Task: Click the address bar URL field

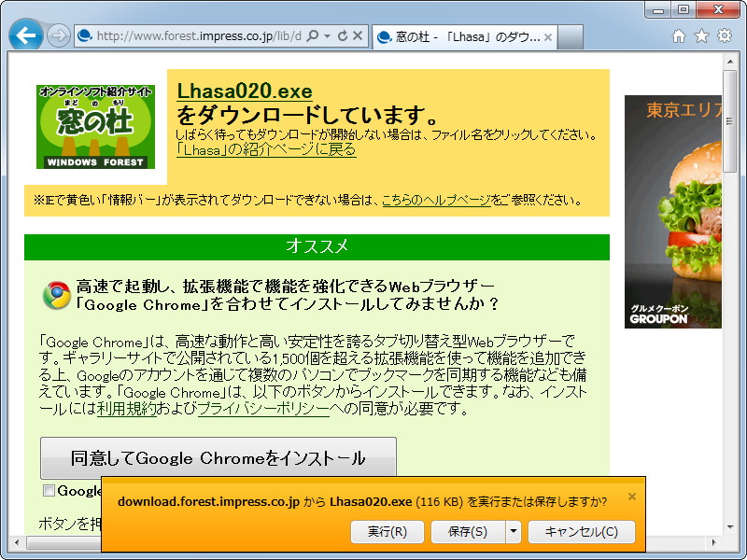Action: pyautogui.click(x=198, y=35)
